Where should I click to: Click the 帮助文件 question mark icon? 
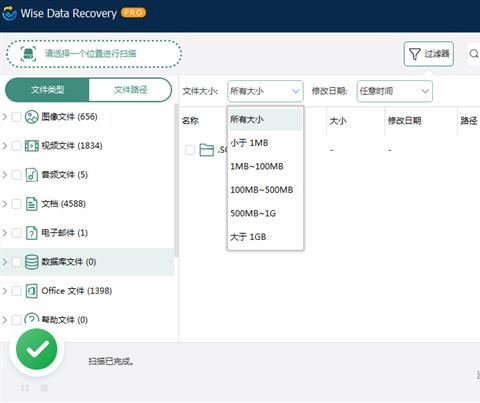pyautogui.click(x=32, y=318)
